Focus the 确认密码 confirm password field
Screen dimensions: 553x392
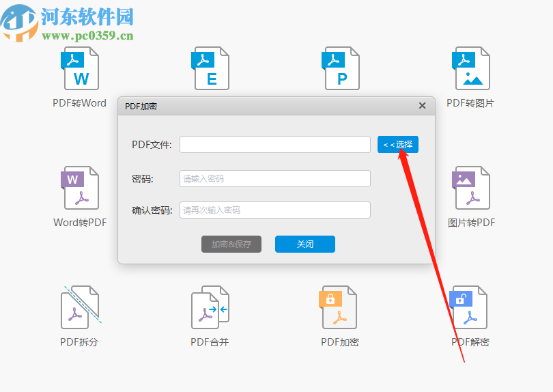pos(275,210)
